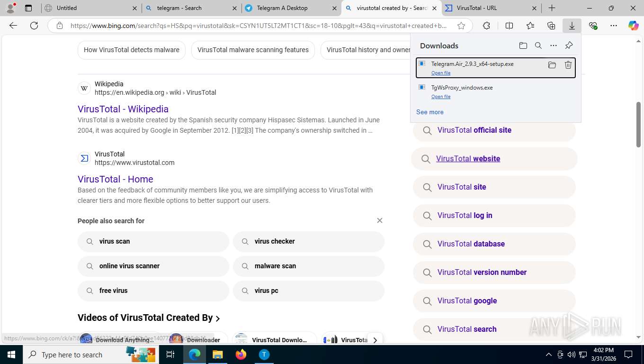Image resolution: width=644 pixels, height=364 pixels.
Task: Open volume control in system tray
Action: 572,355
